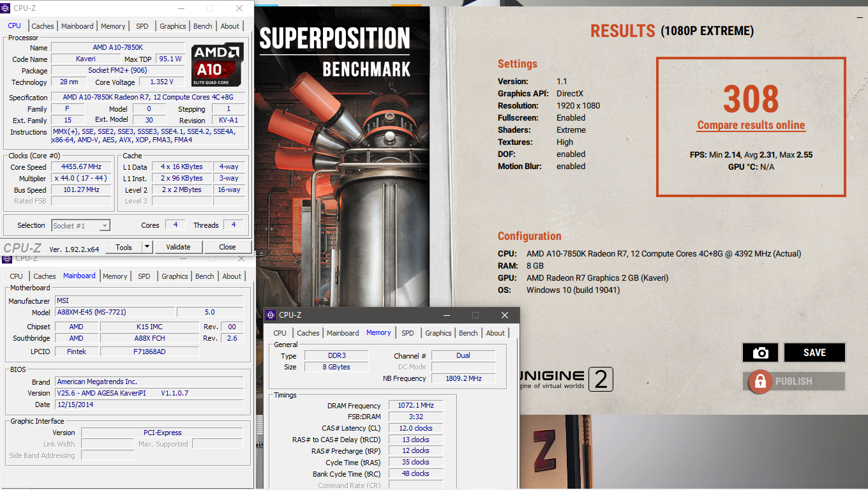Click CPU-Z app icon in Memory window title bar
The image size is (868, 490).
click(271, 315)
